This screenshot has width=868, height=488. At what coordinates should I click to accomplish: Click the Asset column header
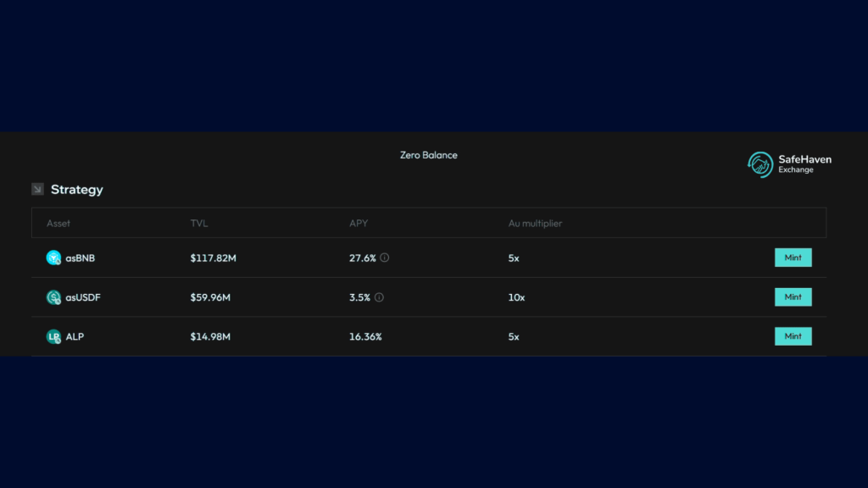(58, 224)
